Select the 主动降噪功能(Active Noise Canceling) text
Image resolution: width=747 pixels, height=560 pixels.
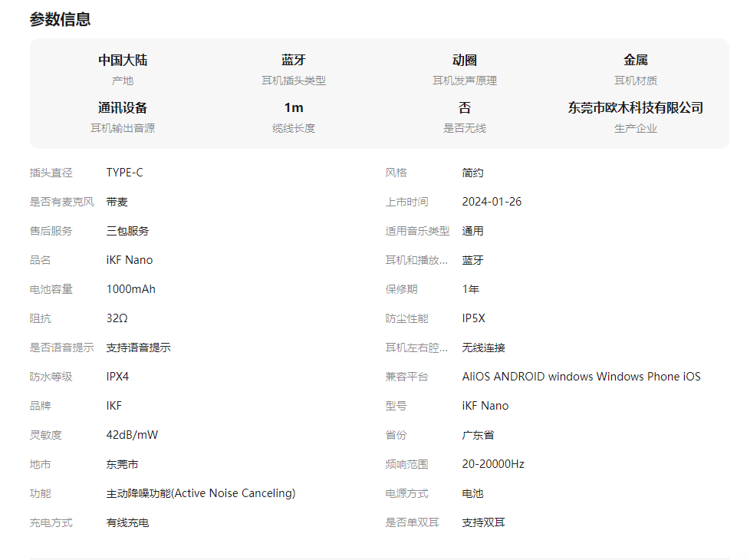200,493
